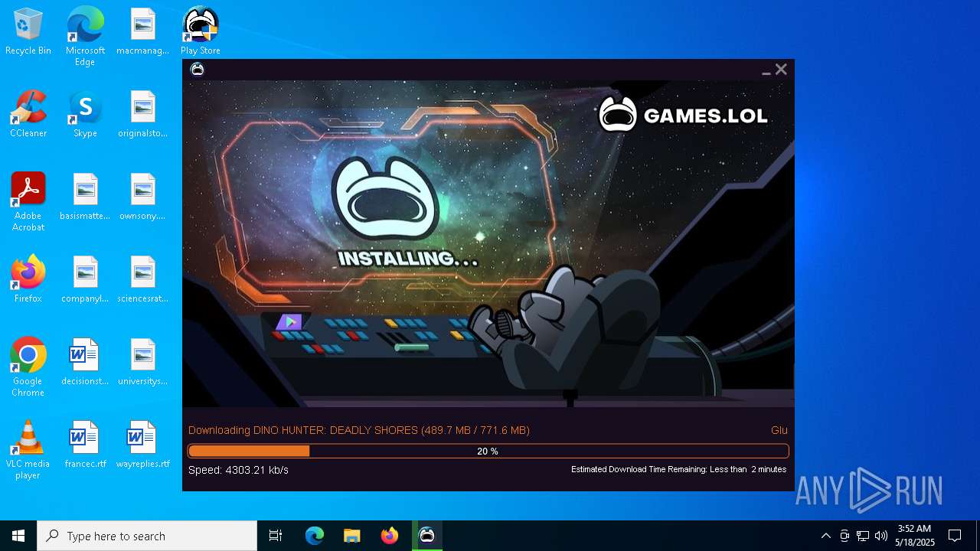The image size is (980, 551).
Task: Switch to Games.lol installer taskbar button
Action: [427, 536]
